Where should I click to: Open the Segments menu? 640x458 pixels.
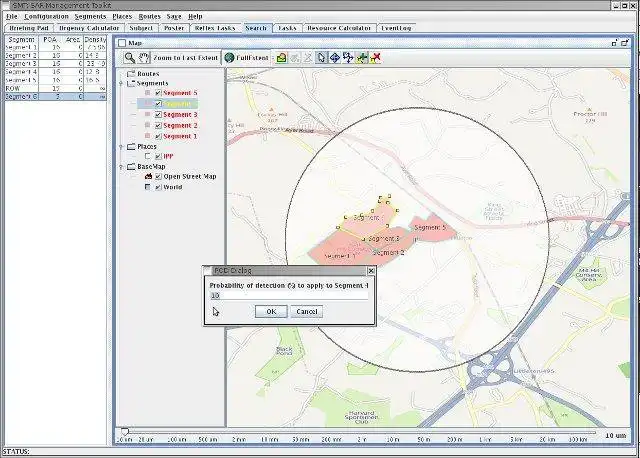click(x=90, y=16)
